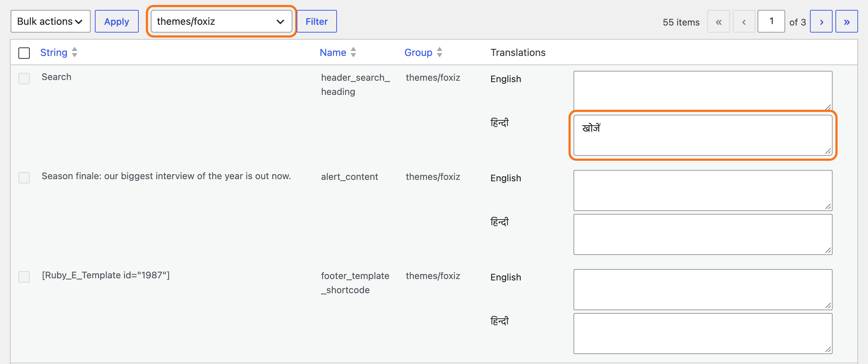The height and width of the screenshot is (364, 868).
Task: Click the English label in Search row
Action: 506,79
